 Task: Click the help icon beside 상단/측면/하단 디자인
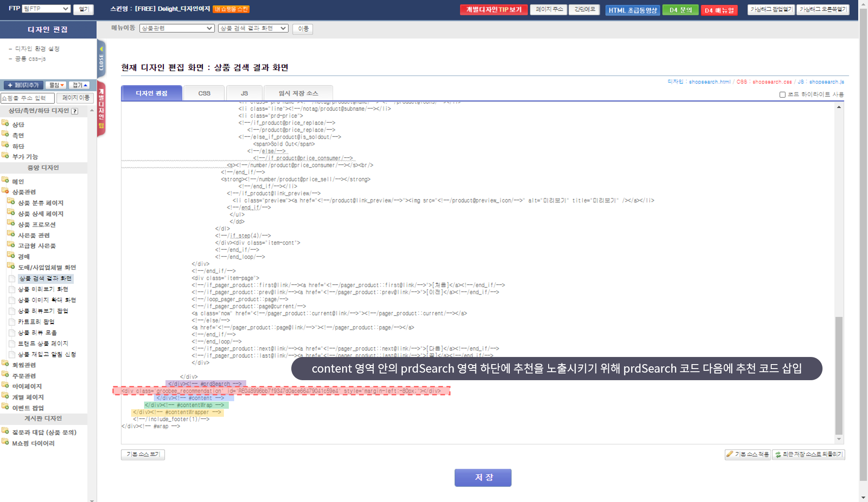74,111
